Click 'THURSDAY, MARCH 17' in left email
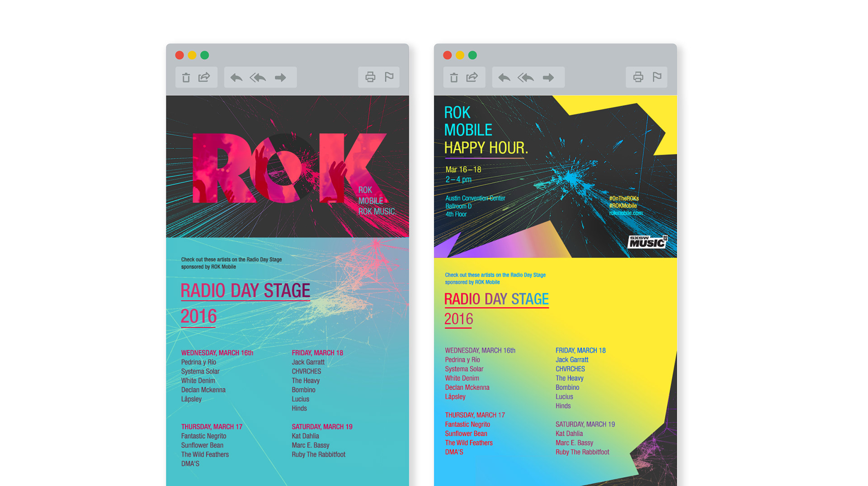 [x=212, y=427]
